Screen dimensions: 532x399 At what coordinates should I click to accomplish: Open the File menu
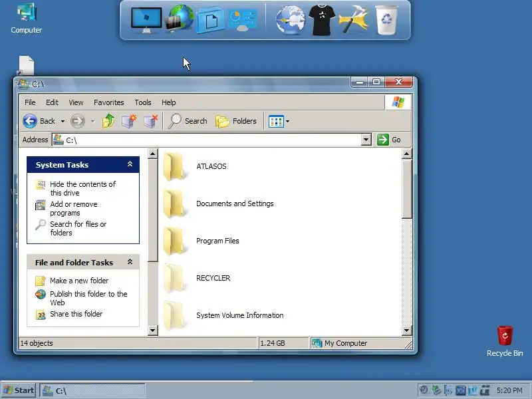pyautogui.click(x=30, y=102)
